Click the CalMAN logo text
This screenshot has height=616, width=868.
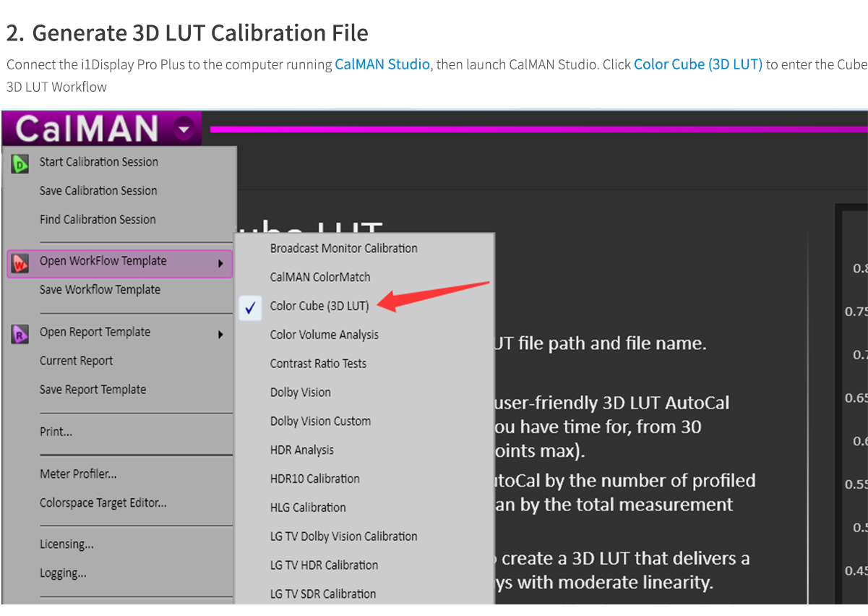(87, 129)
